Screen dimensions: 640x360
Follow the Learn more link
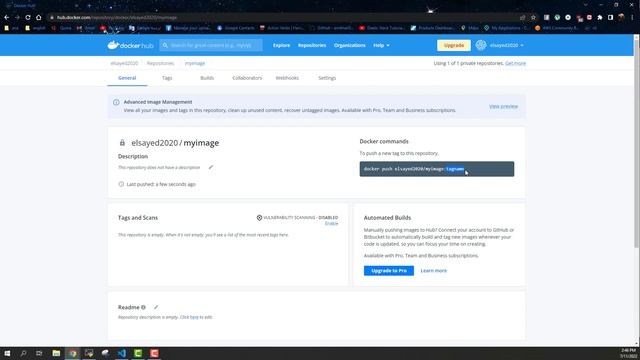coord(433,271)
